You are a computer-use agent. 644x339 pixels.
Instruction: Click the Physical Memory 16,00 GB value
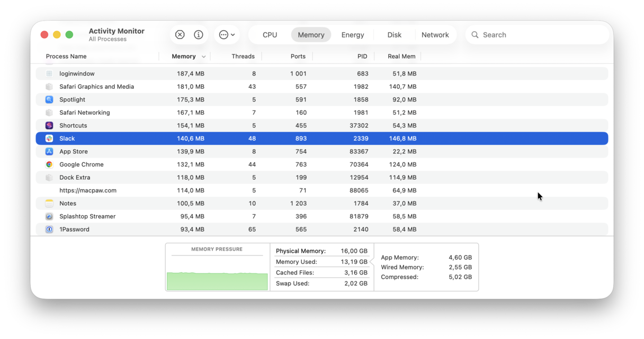click(354, 251)
